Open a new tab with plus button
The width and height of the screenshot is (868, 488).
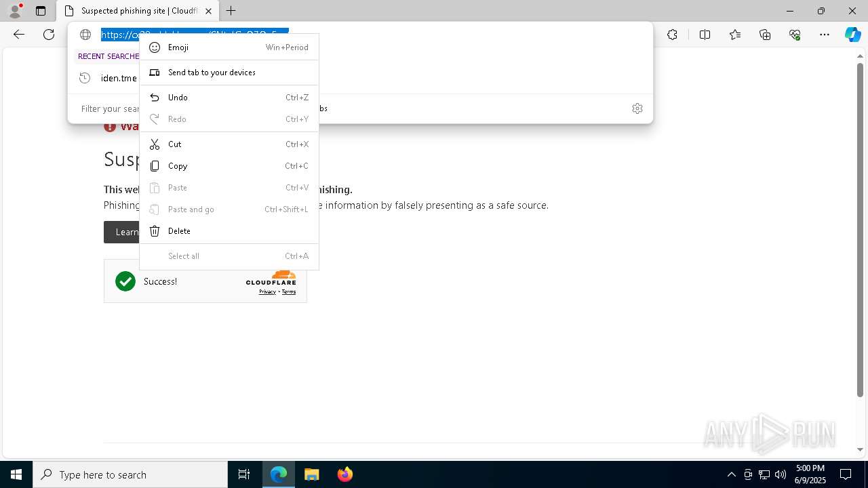[231, 11]
